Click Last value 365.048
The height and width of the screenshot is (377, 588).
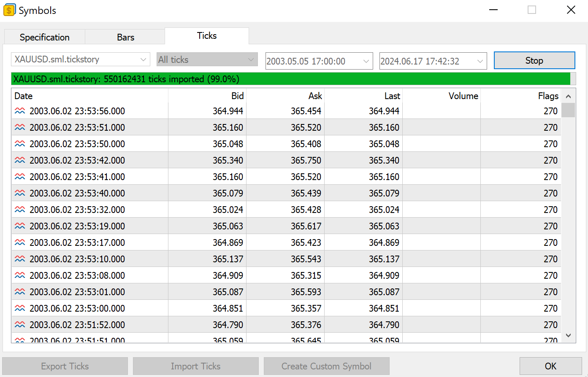pyautogui.click(x=384, y=144)
